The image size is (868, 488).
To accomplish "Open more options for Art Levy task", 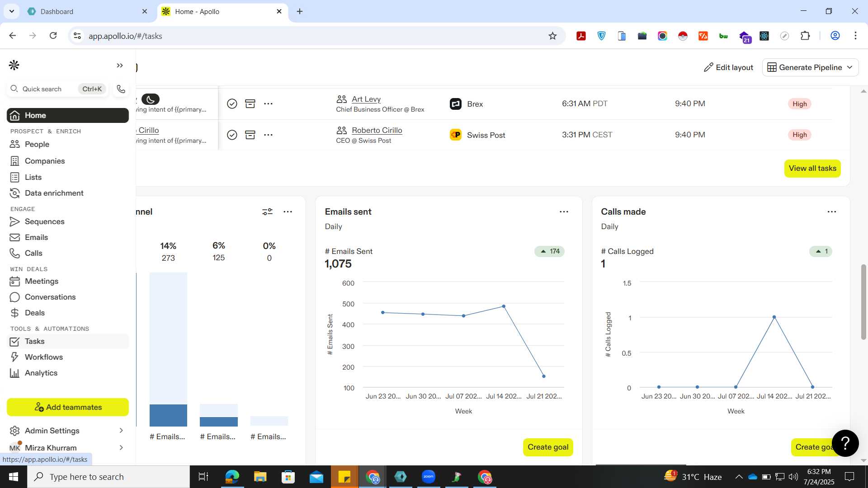I will [x=268, y=104].
